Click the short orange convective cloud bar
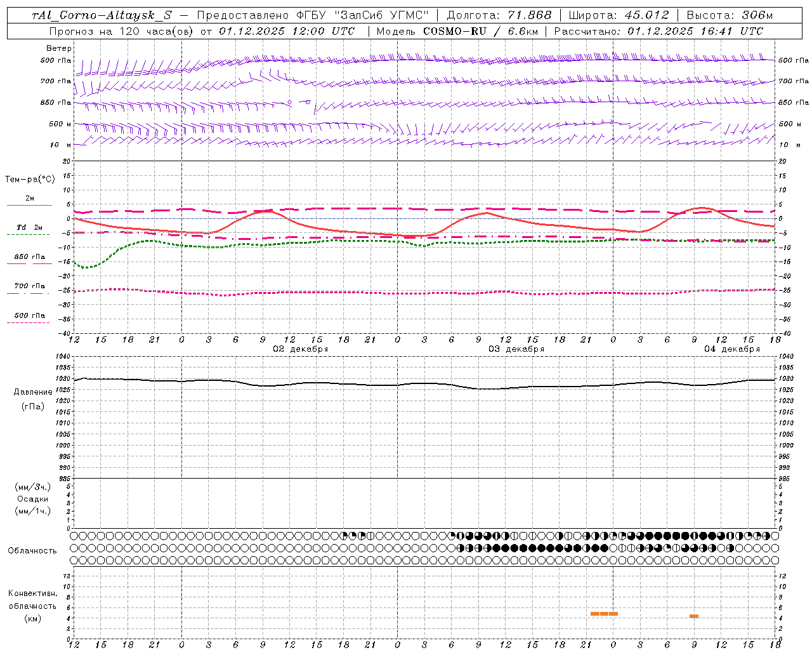This screenshot has width=812, height=650. point(694,616)
